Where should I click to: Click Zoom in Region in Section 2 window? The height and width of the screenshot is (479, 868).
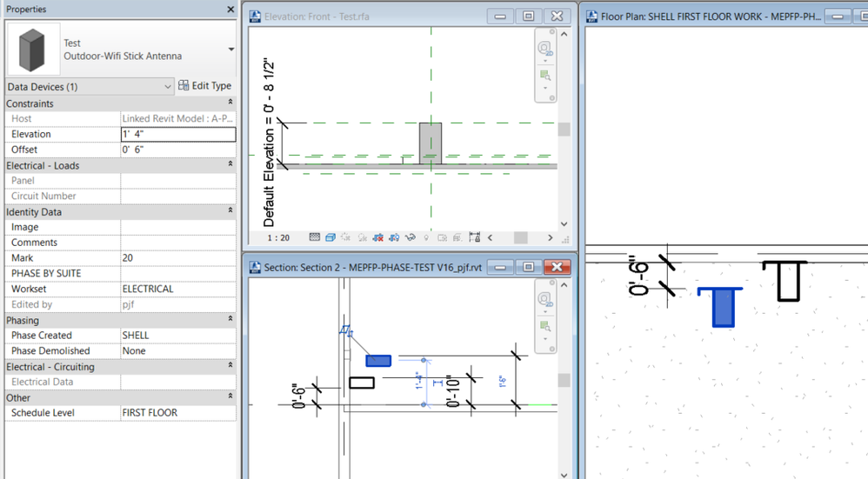(545, 326)
